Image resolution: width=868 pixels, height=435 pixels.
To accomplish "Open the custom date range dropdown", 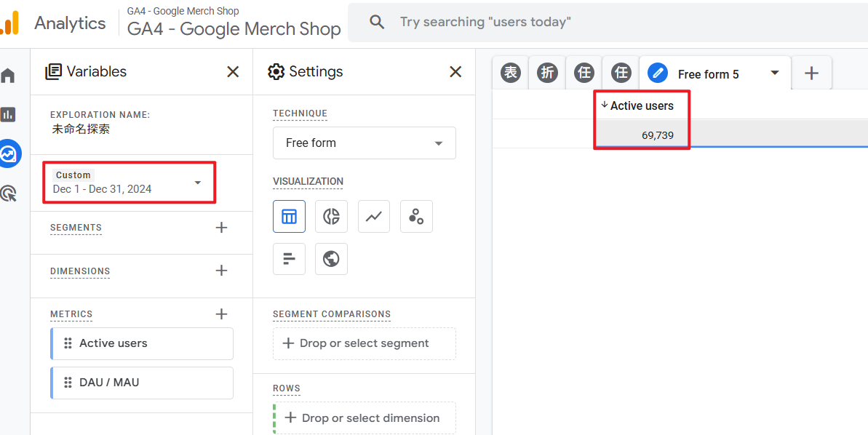I will (130, 183).
